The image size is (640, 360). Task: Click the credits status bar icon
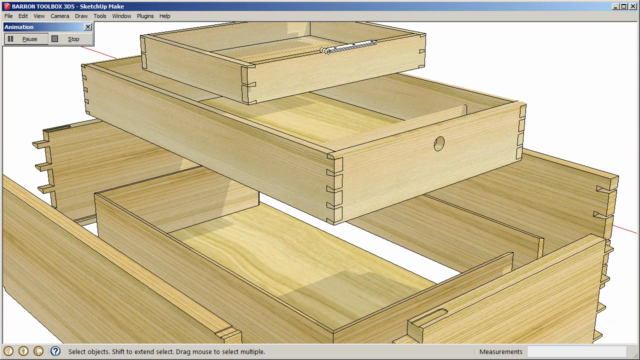tap(24, 351)
